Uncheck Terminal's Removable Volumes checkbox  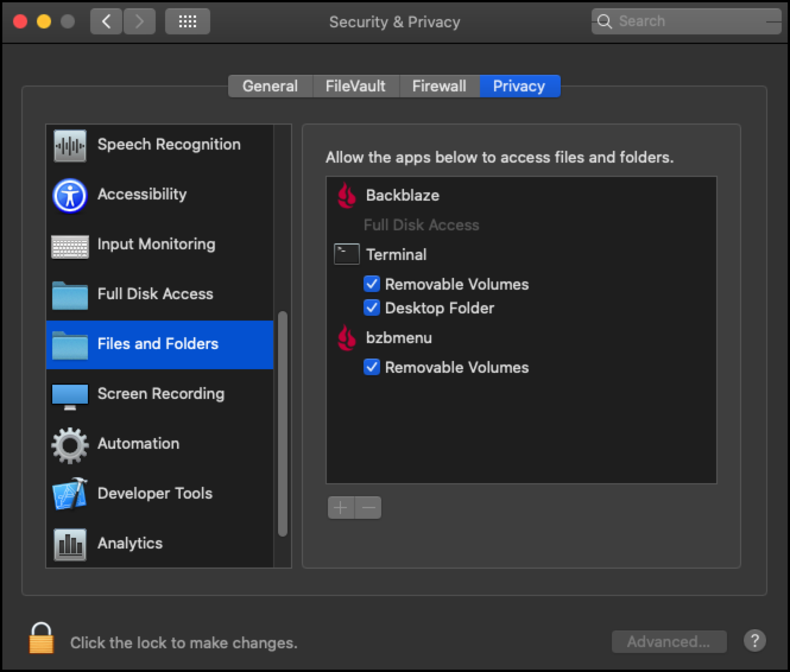372,284
